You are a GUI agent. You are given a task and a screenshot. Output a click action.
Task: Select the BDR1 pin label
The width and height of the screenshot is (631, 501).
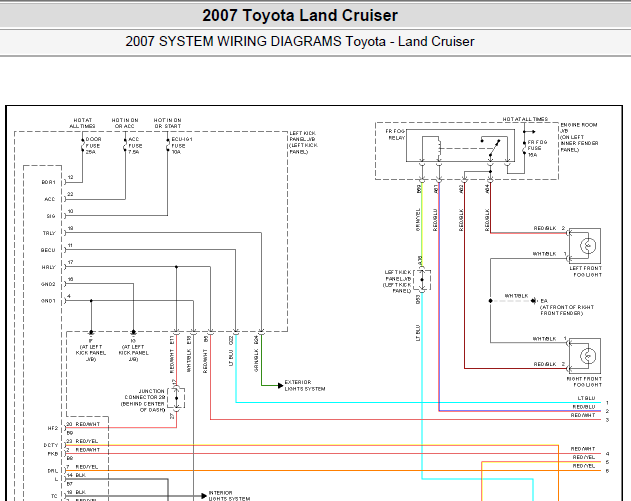tap(48, 182)
